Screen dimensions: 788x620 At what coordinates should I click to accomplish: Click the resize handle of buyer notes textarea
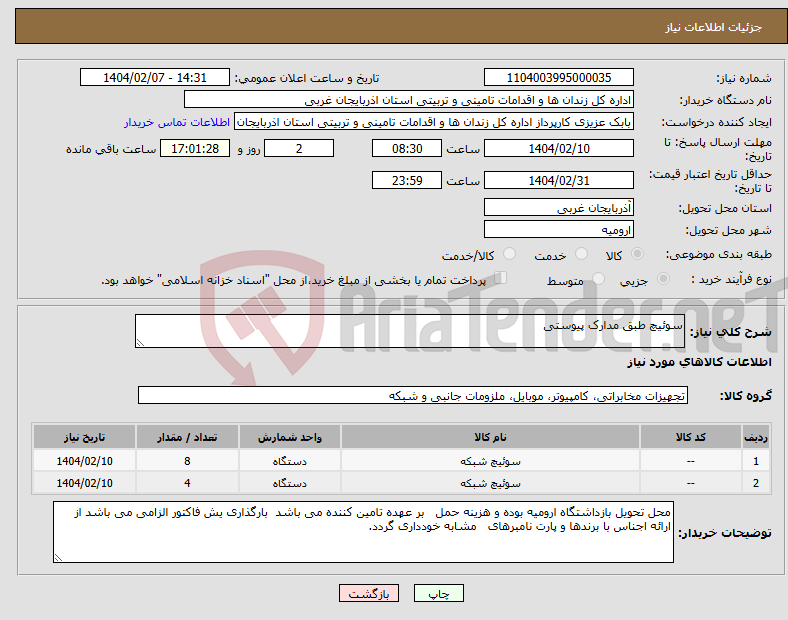point(58,557)
